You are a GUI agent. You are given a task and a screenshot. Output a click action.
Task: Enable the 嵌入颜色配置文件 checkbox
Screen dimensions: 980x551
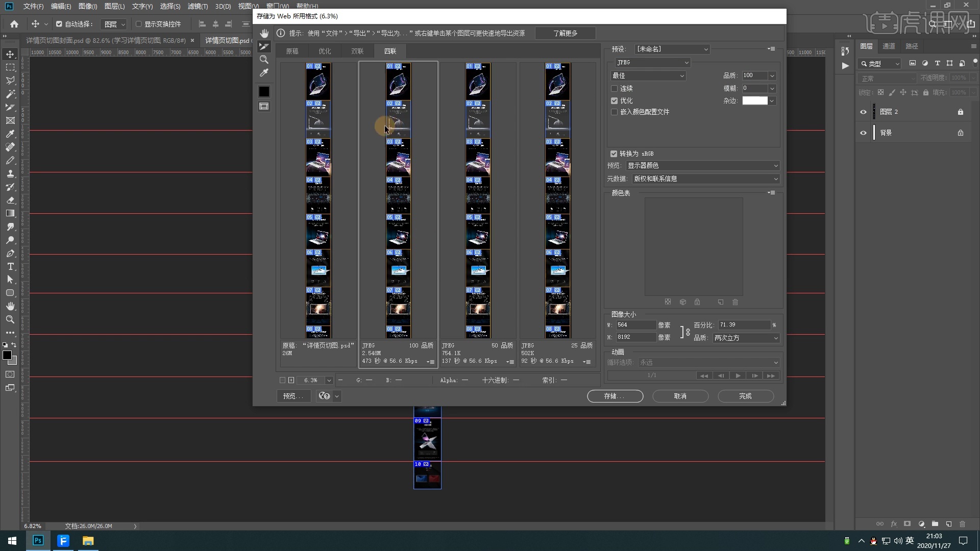click(x=615, y=112)
